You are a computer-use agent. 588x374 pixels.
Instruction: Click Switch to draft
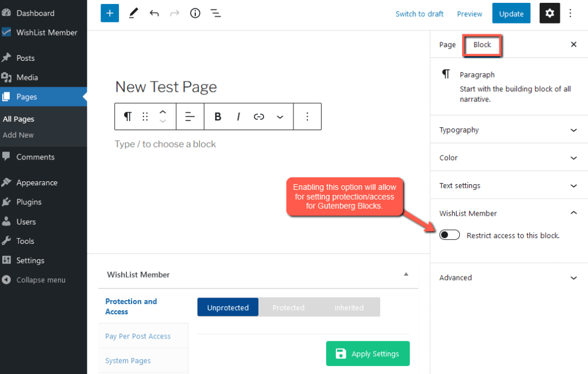point(419,14)
